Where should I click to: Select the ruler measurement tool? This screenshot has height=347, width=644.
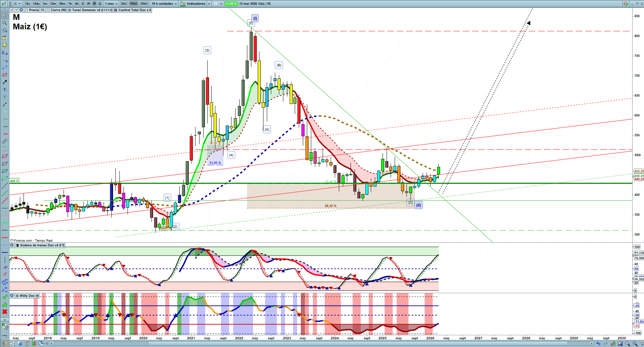(5, 141)
